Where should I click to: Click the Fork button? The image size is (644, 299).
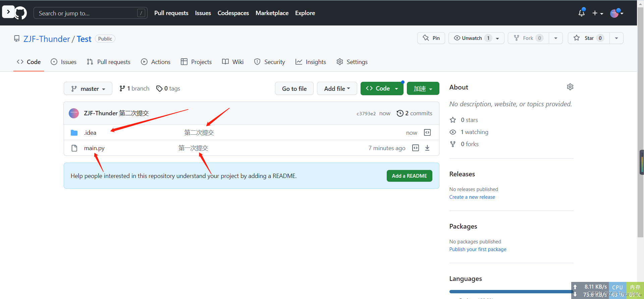point(528,38)
